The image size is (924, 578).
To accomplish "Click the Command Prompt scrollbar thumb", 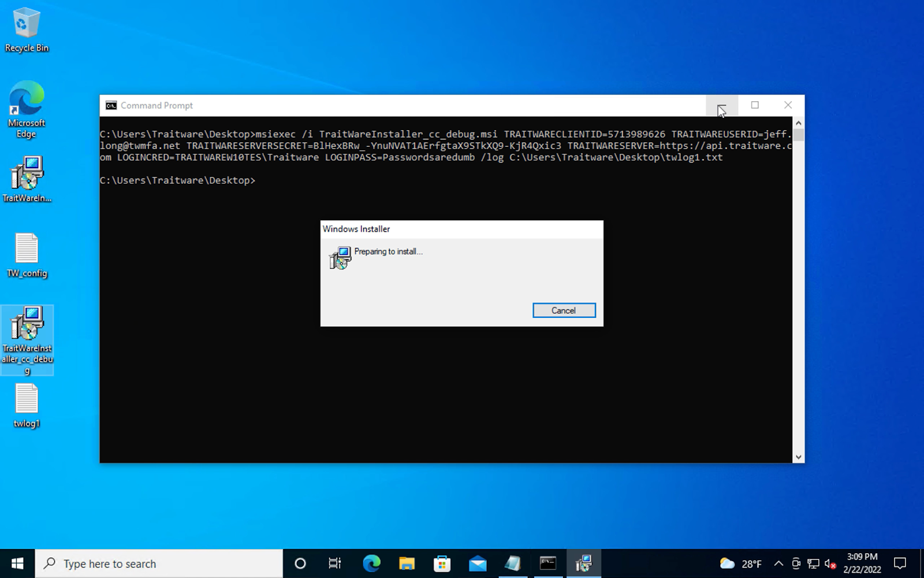I will 798,135.
